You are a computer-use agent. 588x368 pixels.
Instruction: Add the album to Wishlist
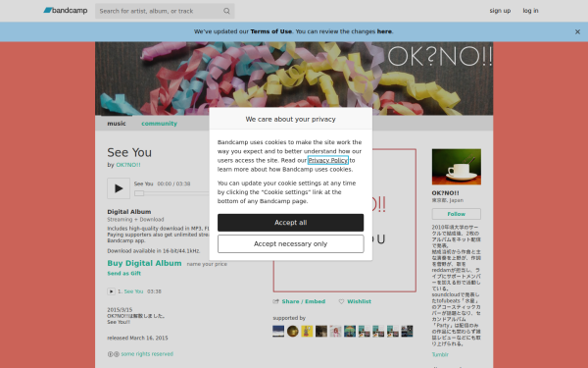(x=359, y=301)
